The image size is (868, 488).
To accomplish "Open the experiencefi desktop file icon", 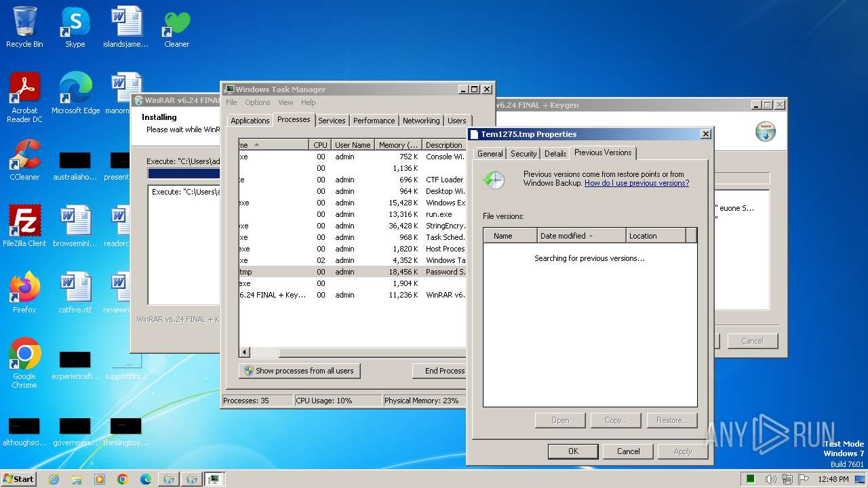I will (75, 366).
